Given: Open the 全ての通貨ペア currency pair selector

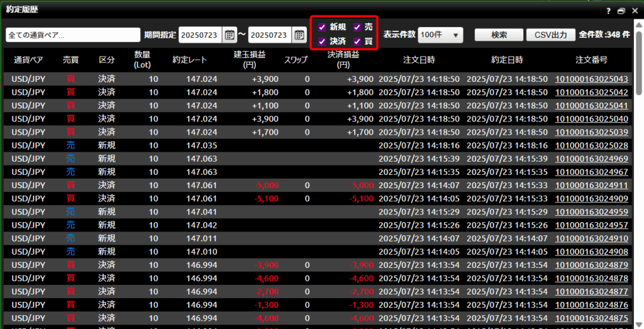Looking at the screenshot, I should [x=73, y=35].
